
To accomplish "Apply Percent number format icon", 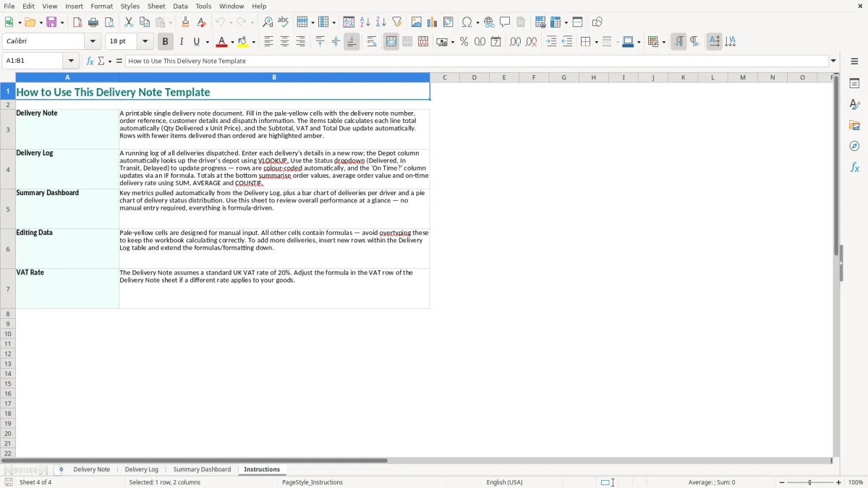I will pyautogui.click(x=464, y=42).
